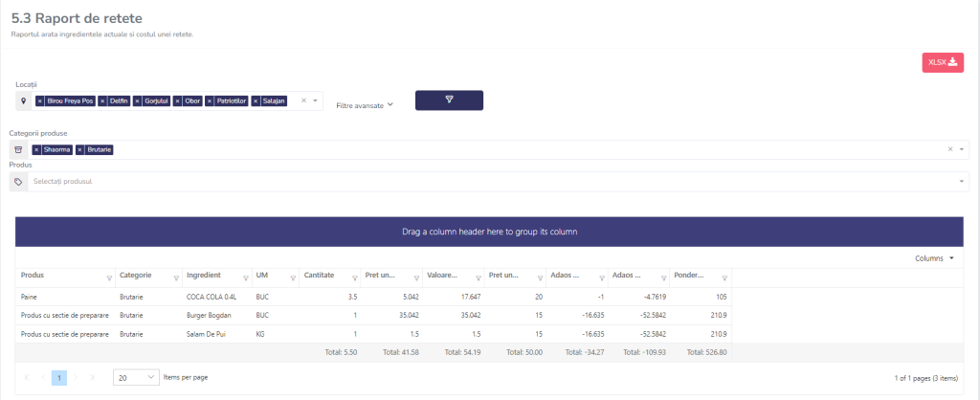This screenshot has width=980, height=400.
Task: Remove the Salajan location tag
Action: 256,100
